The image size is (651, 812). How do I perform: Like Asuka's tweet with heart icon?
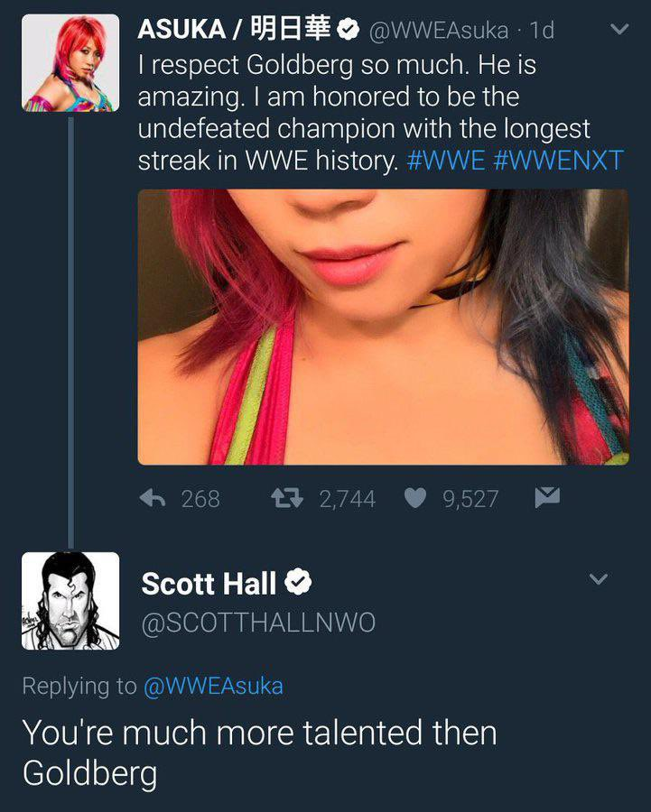(x=415, y=499)
